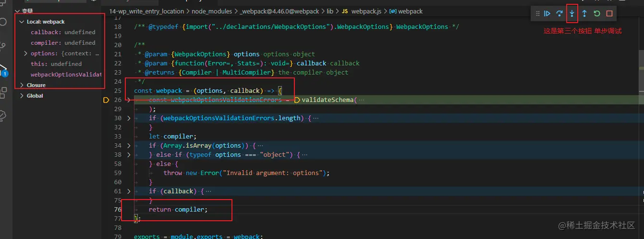Click 'webpackOptionsValidationErrors.length' on line 30
The height and width of the screenshot is (239, 644).
pyautogui.click(x=232, y=118)
